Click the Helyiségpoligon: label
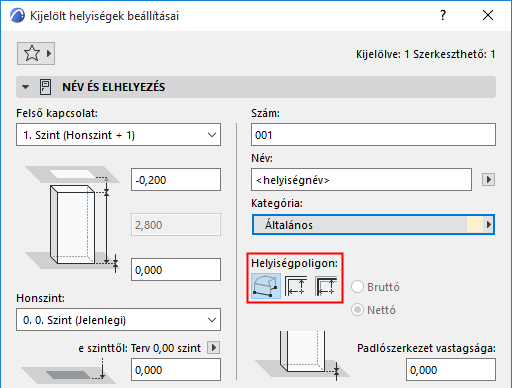 pos(294,263)
